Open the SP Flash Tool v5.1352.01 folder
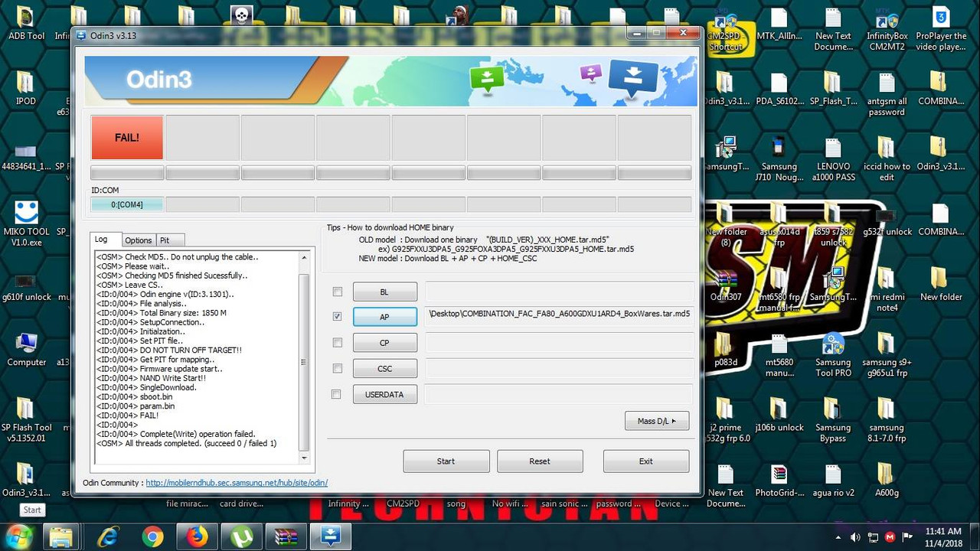The width and height of the screenshot is (980, 551). (26, 419)
